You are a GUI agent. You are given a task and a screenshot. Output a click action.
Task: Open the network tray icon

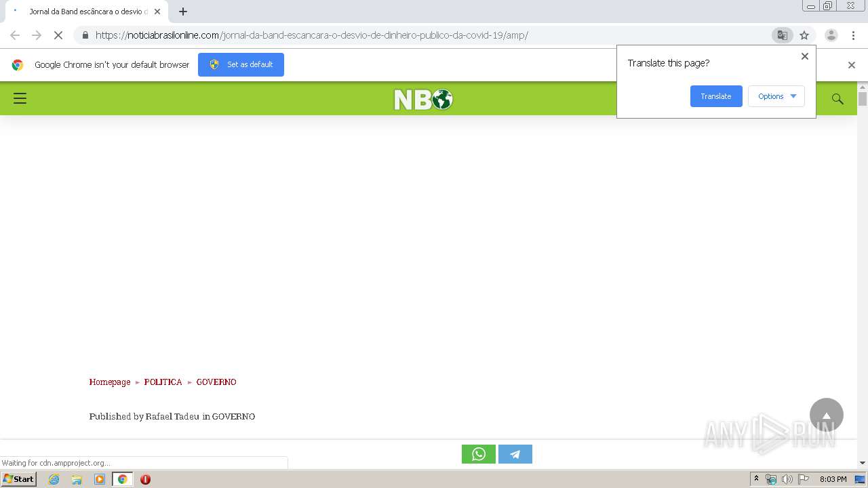pyautogui.click(x=771, y=479)
